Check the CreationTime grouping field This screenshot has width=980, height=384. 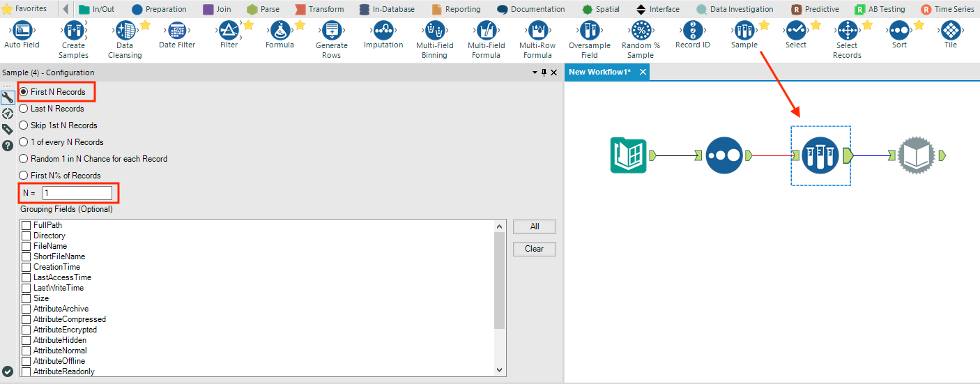click(26, 268)
